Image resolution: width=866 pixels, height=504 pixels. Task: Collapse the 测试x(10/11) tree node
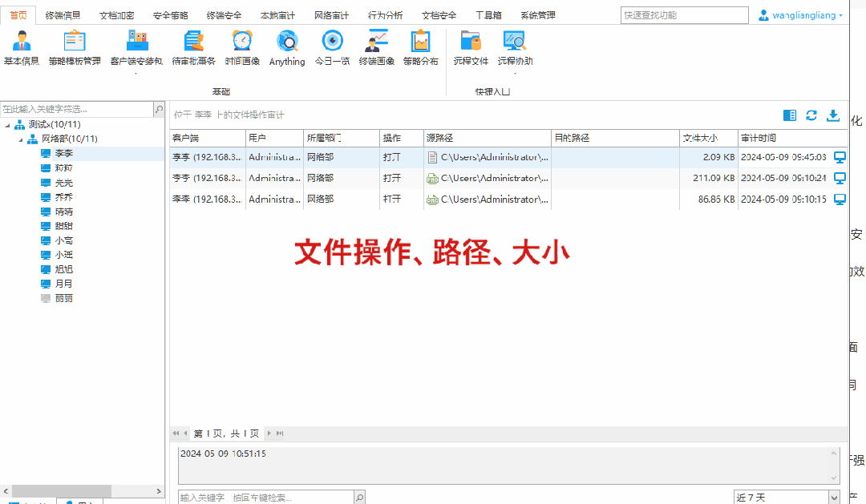coord(8,125)
